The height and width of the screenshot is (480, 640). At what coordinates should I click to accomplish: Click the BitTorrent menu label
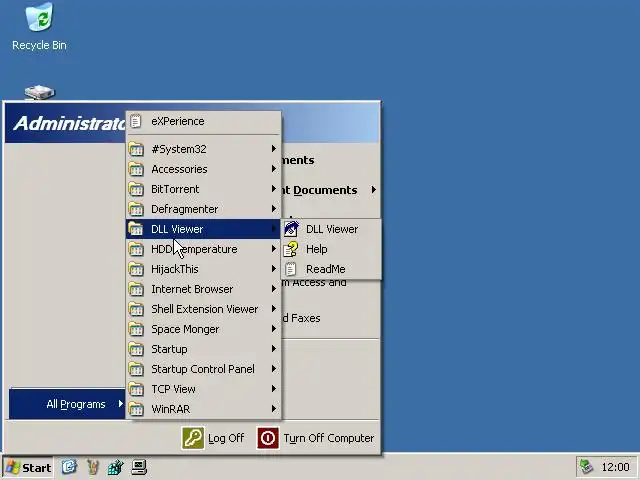tap(175, 189)
